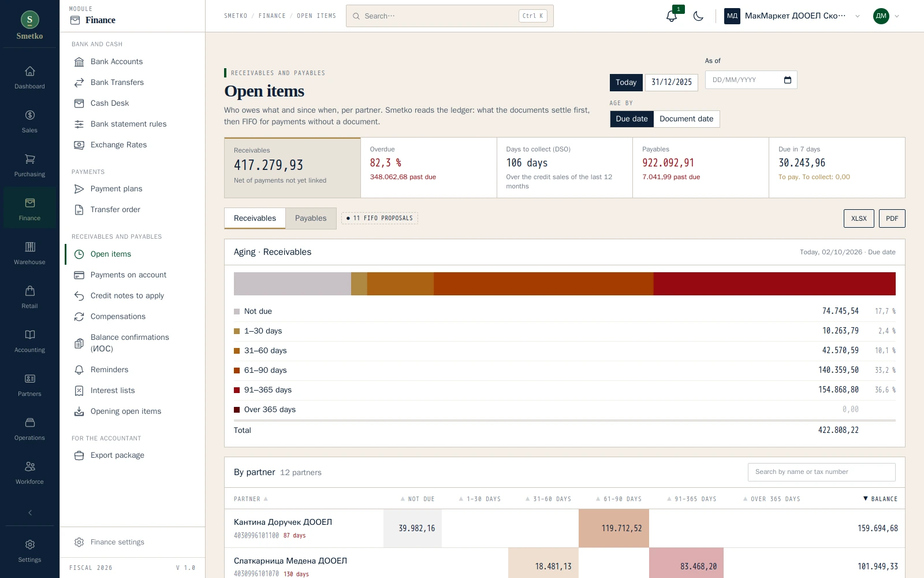The width and height of the screenshot is (924, 578).
Task: Select the Today date preset
Action: click(626, 83)
